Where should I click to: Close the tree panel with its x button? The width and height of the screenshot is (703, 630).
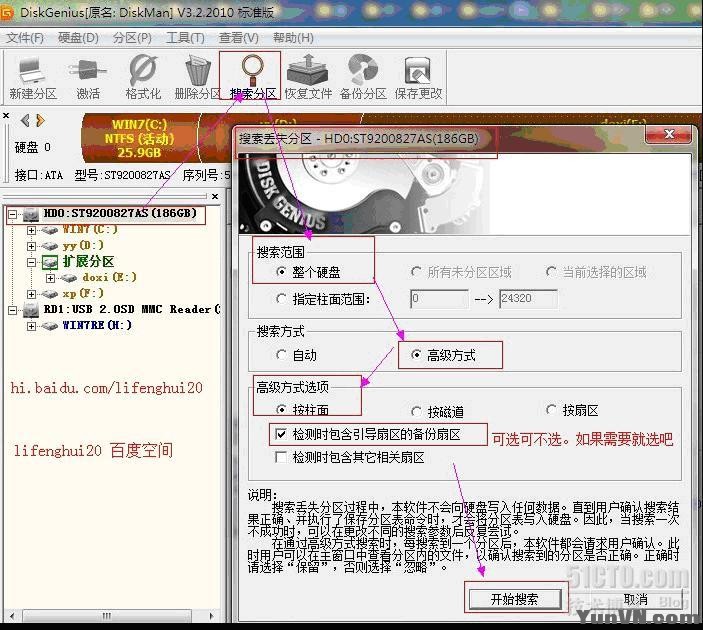[215, 196]
